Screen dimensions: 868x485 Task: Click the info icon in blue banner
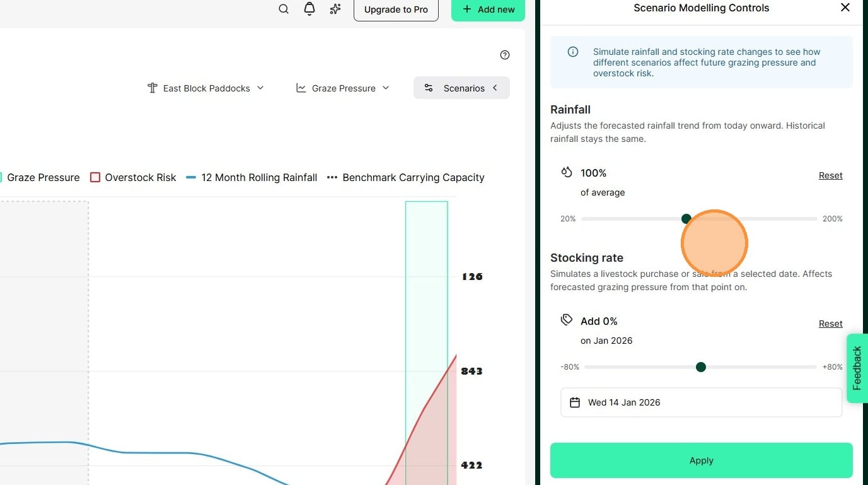click(573, 52)
